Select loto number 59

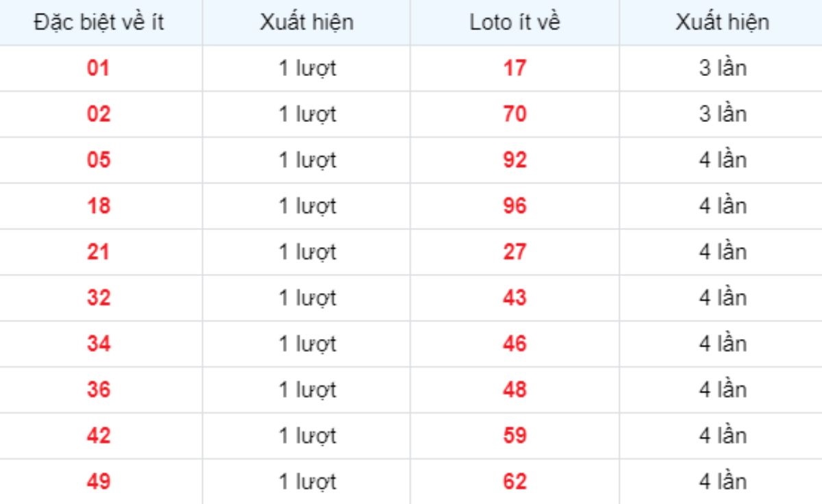pos(514,436)
